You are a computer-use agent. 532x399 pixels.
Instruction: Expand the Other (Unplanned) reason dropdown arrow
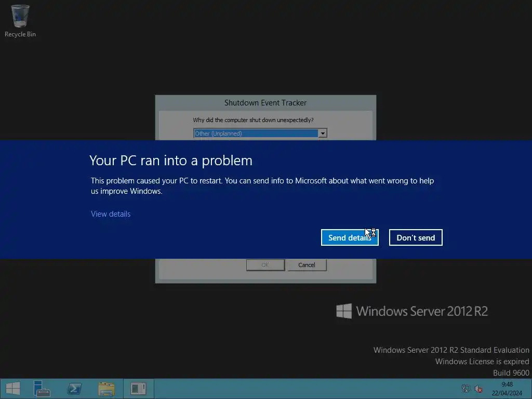(x=323, y=134)
